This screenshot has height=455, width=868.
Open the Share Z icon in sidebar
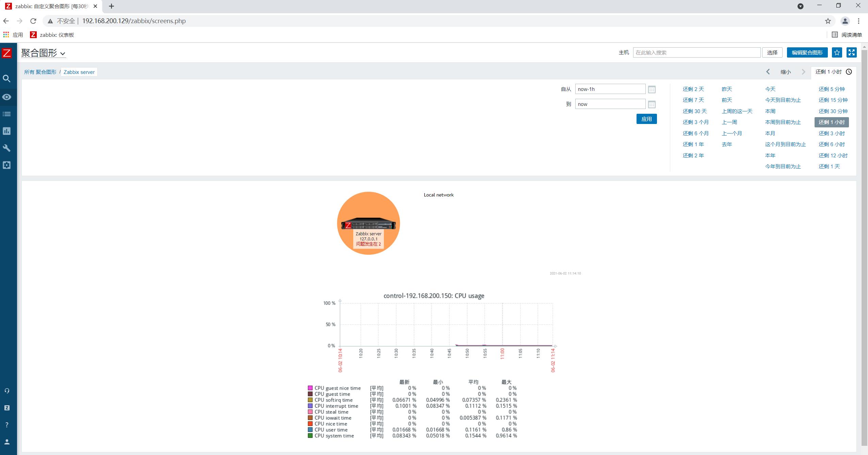coord(7,408)
